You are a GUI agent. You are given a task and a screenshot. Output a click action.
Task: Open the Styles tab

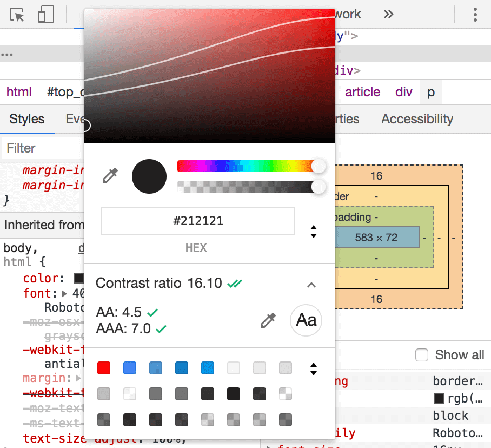click(27, 119)
